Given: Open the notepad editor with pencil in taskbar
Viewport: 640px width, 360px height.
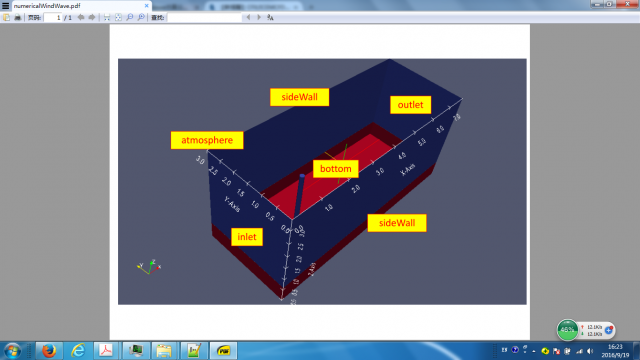Looking at the screenshot, I should [194, 351].
